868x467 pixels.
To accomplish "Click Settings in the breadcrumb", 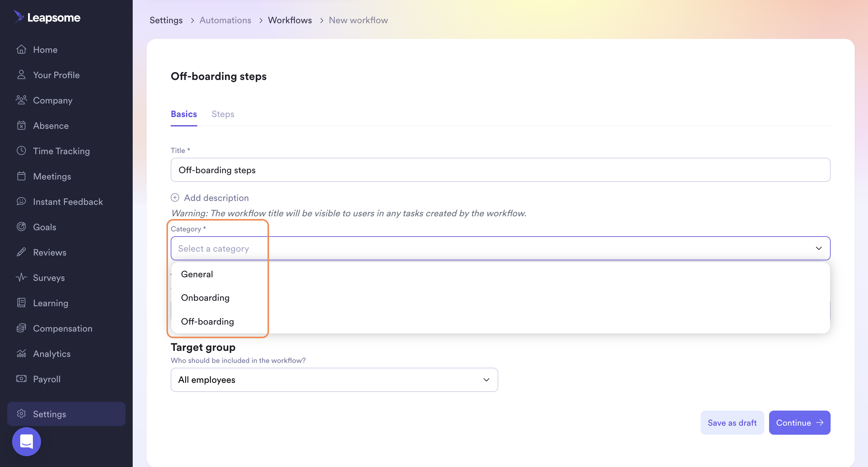I will tap(166, 20).
